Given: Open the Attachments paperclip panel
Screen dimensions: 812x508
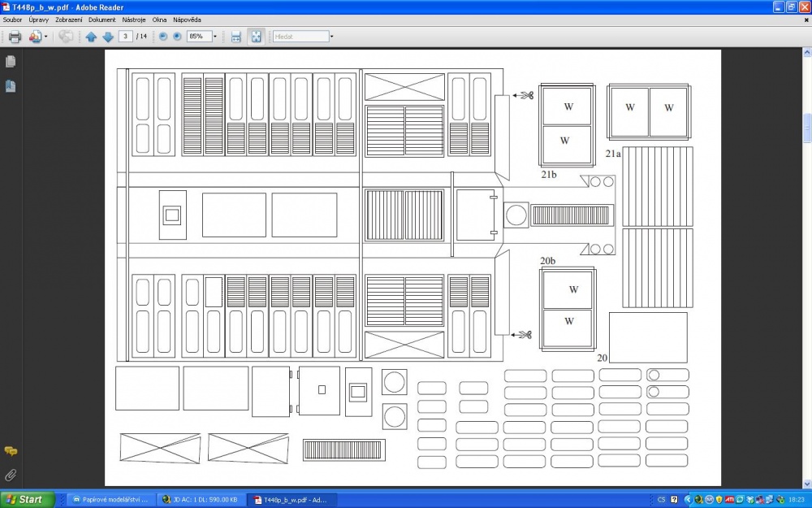Looking at the screenshot, I should coord(11,475).
